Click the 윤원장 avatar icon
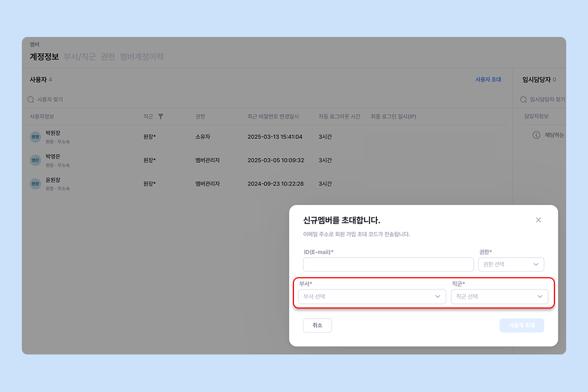Viewport: 588px width, 392px height. 35,184
